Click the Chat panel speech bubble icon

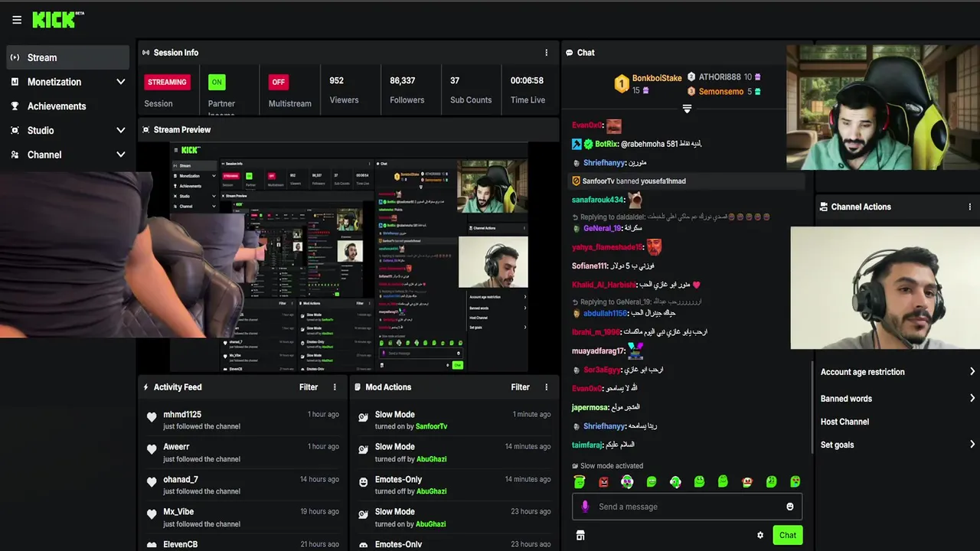pos(570,53)
